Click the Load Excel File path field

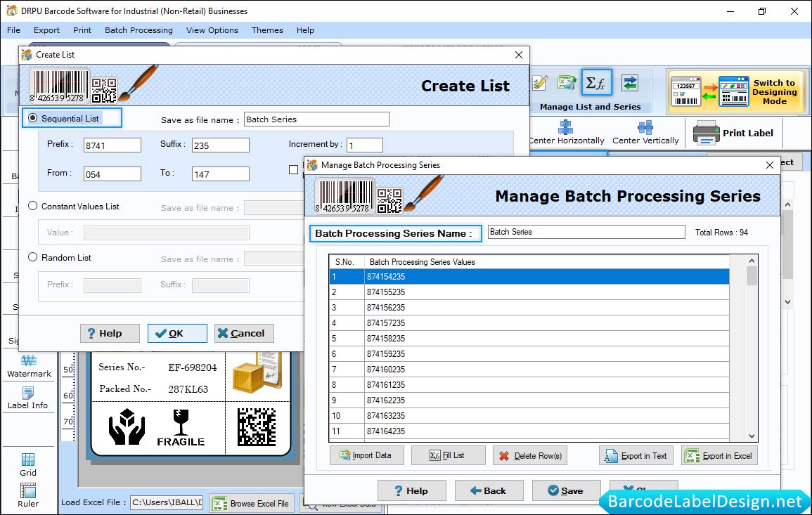click(x=166, y=502)
